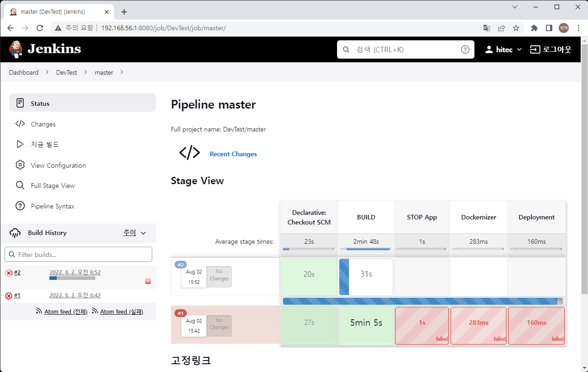
Task: Click the failed status icon for build #2
Action: tap(9, 273)
